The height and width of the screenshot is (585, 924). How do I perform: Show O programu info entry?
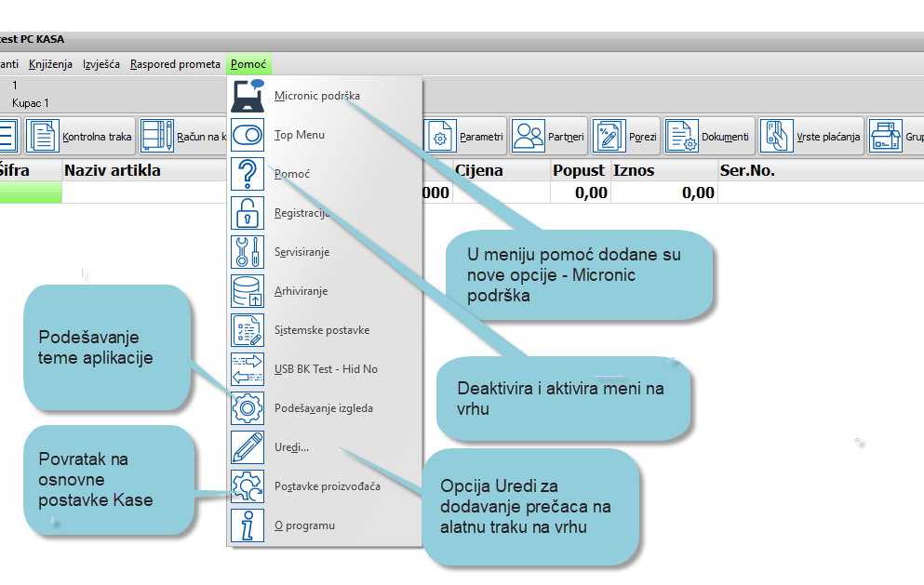304,525
